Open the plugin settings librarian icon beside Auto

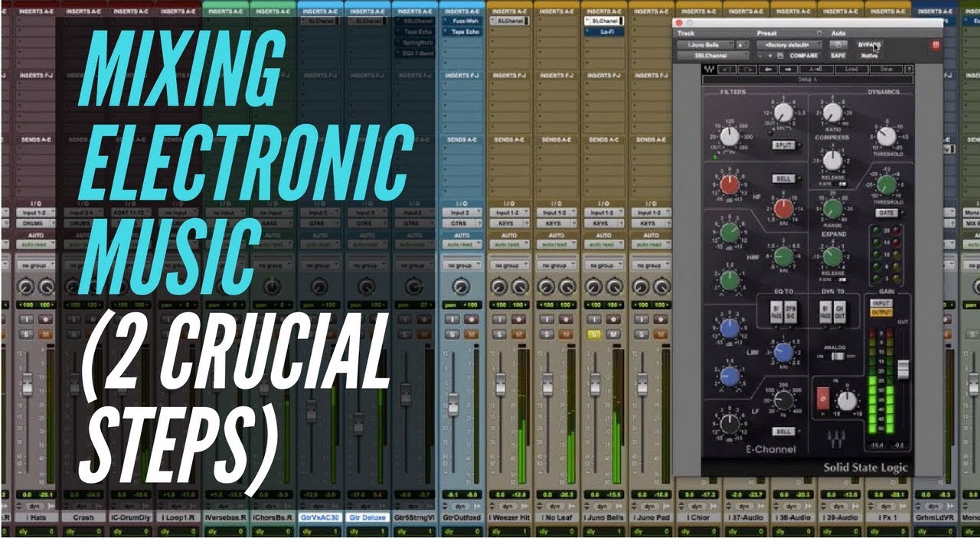[x=819, y=33]
